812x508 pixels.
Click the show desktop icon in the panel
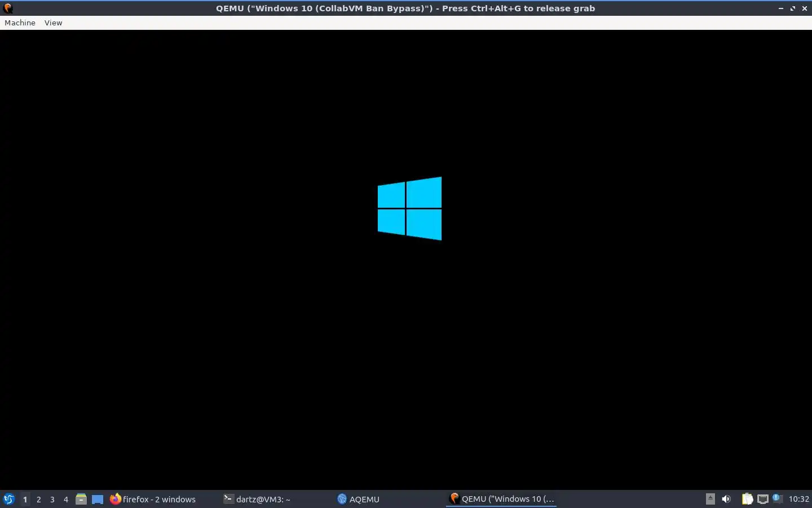tap(98, 499)
